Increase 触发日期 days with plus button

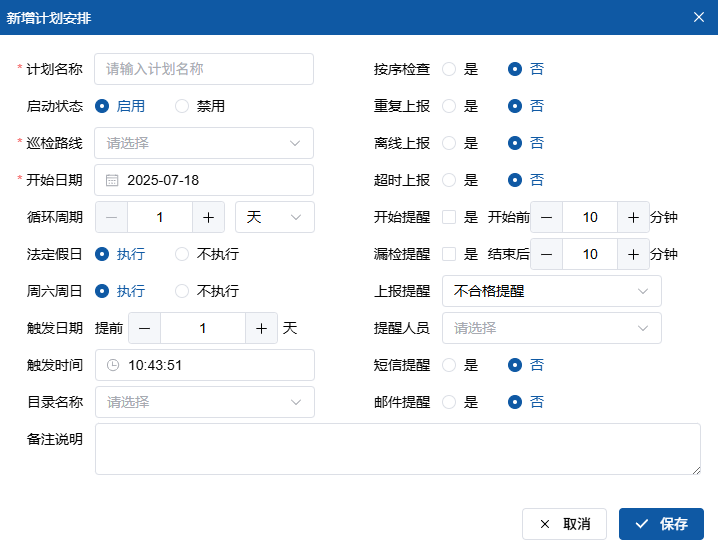click(x=261, y=328)
